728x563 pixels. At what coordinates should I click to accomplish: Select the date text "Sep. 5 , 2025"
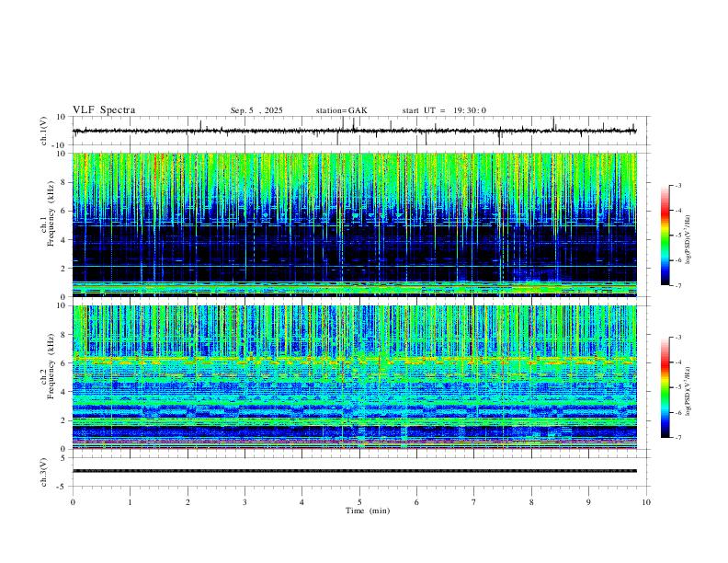256,110
